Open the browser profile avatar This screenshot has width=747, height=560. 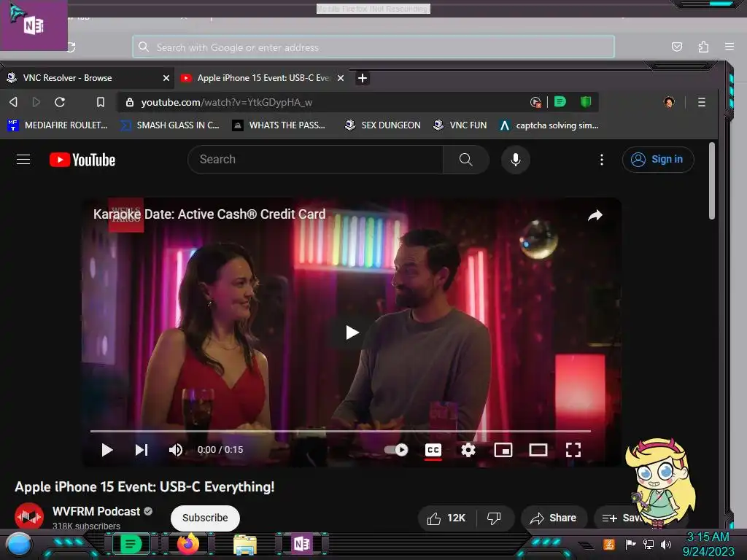click(x=669, y=102)
